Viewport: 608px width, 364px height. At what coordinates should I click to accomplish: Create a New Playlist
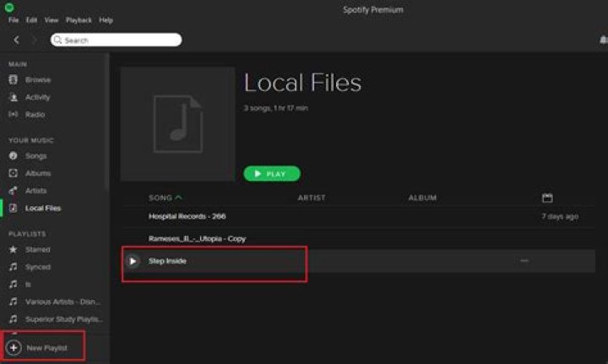(x=47, y=348)
